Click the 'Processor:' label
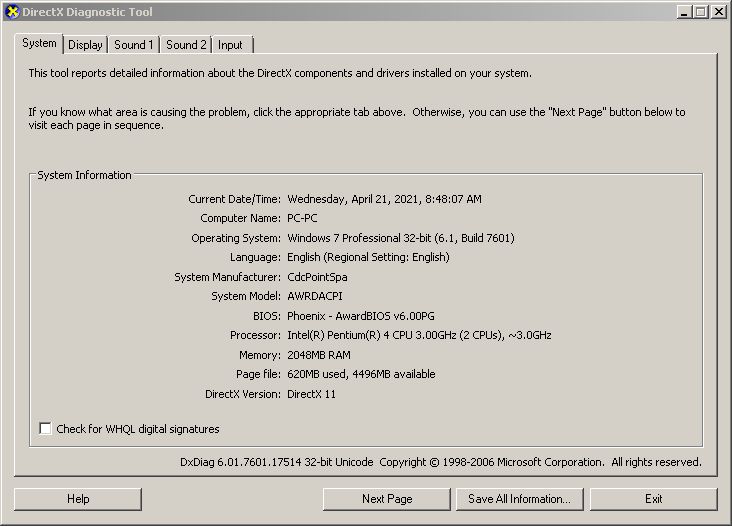The image size is (732, 526). pyautogui.click(x=255, y=335)
